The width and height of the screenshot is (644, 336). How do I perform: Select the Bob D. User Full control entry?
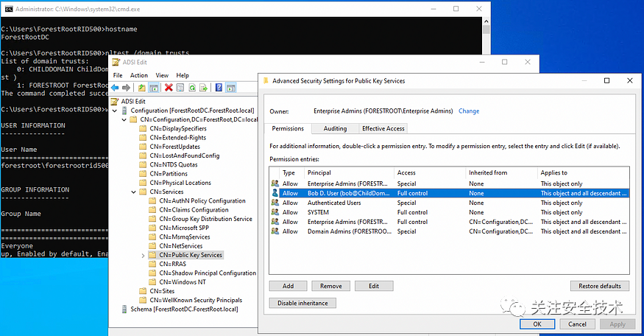click(449, 193)
